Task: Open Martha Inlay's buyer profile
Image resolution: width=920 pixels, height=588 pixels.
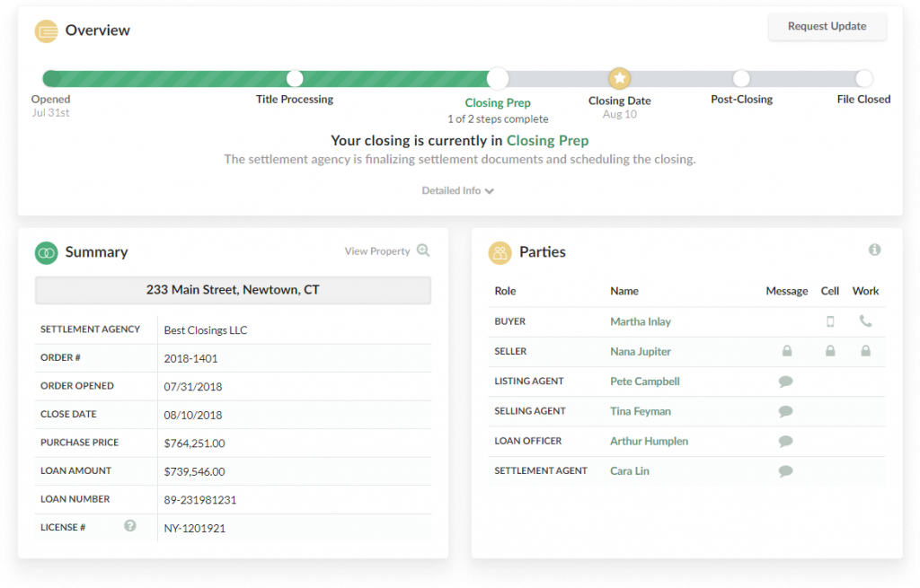Action: tap(641, 321)
